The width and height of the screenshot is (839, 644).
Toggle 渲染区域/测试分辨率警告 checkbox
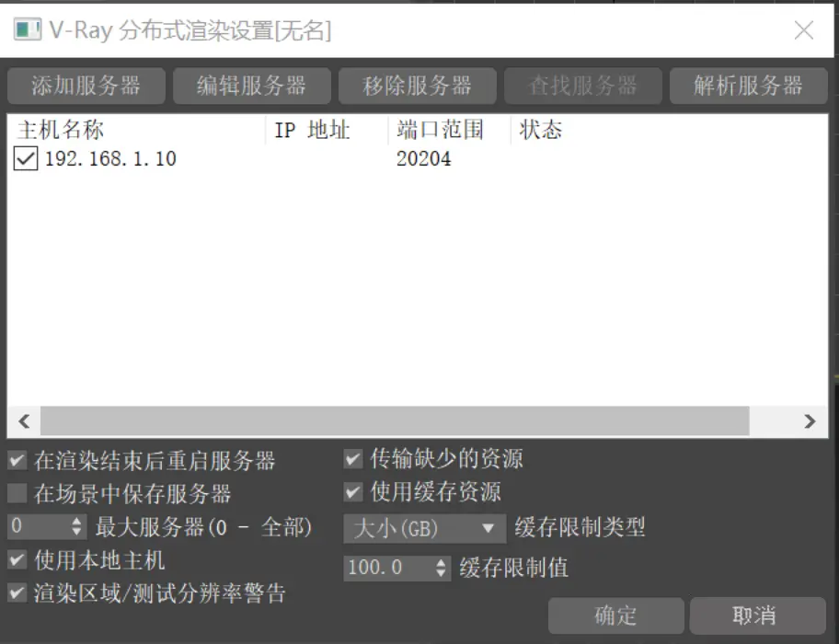pyautogui.click(x=17, y=592)
